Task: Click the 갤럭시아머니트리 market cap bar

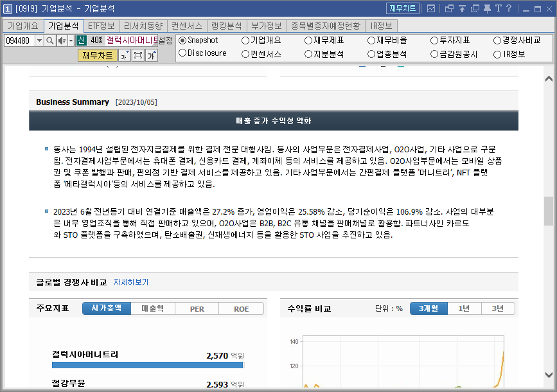Action: (147, 365)
